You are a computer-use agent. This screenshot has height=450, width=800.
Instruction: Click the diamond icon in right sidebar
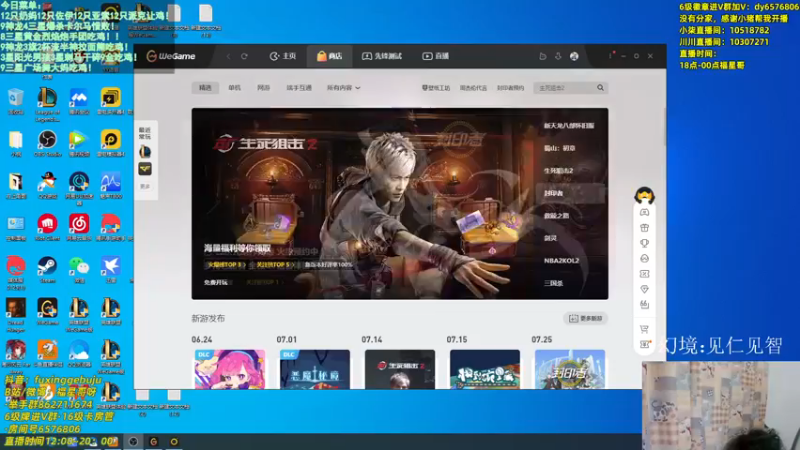click(x=644, y=289)
